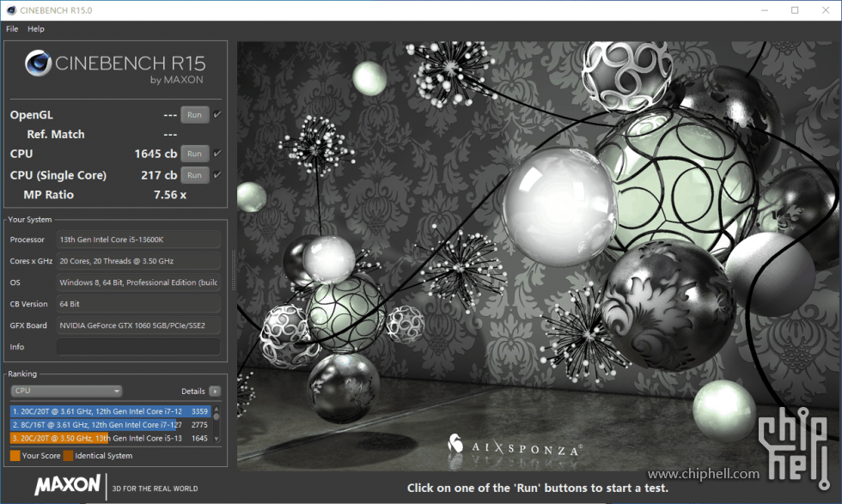Run the OpenGL benchmark test
This screenshot has width=842, height=504.
(194, 115)
